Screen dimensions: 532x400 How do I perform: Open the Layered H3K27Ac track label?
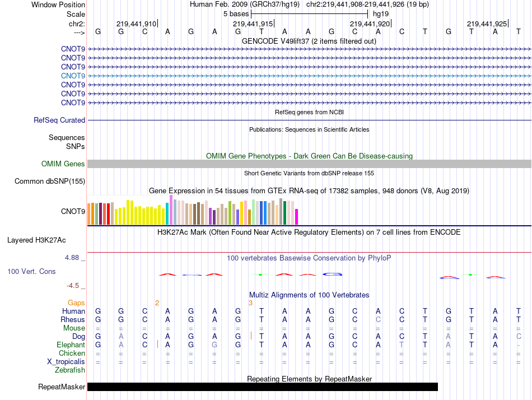[x=36, y=240]
